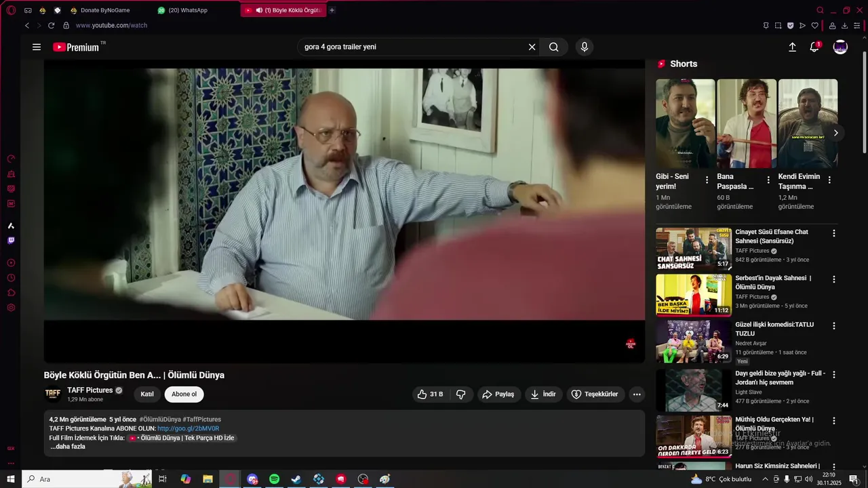This screenshot has width=868, height=488.
Task: Open options for Dayı geldi bize video
Action: pyautogui.click(x=834, y=374)
